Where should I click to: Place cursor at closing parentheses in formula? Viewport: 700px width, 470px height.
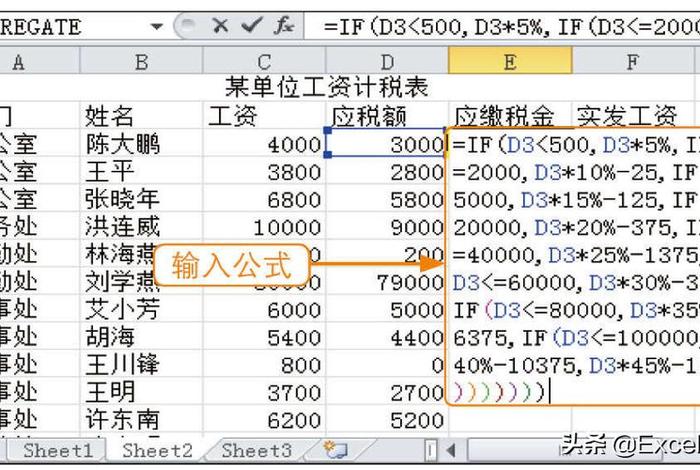pyautogui.click(x=499, y=392)
